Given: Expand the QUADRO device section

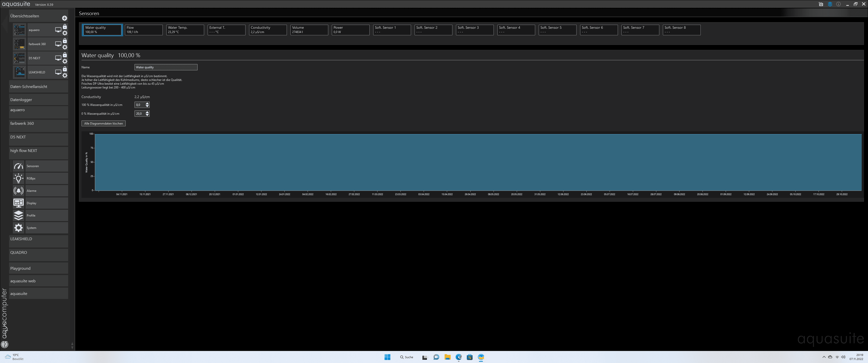Looking at the screenshot, I should [38, 255].
